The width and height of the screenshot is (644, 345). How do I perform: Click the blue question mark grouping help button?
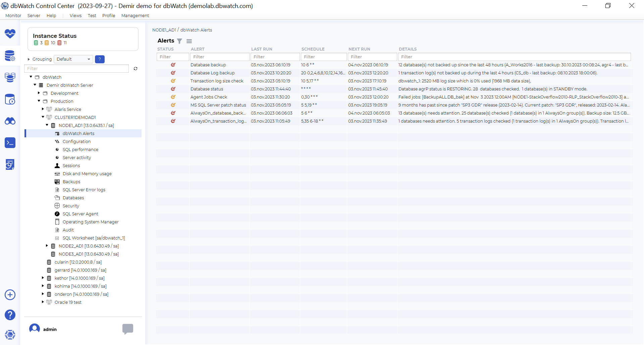coord(100,59)
